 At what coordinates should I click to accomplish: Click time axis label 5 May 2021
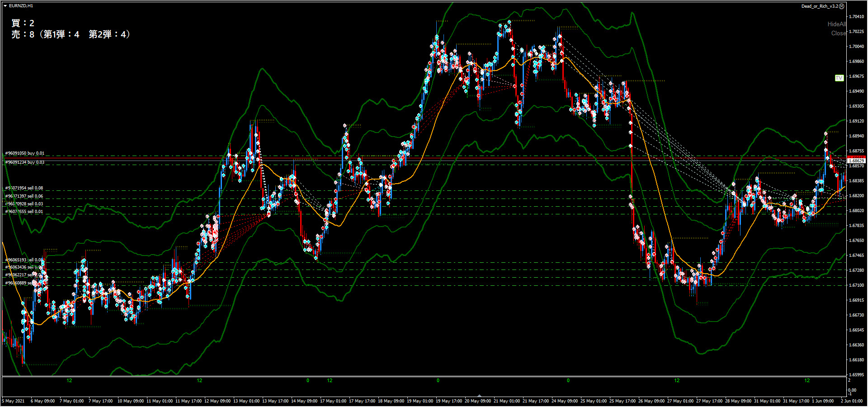coord(14,401)
